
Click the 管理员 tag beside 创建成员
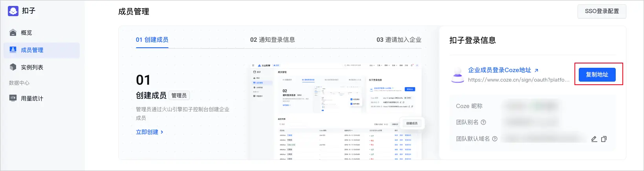pyautogui.click(x=179, y=95)
